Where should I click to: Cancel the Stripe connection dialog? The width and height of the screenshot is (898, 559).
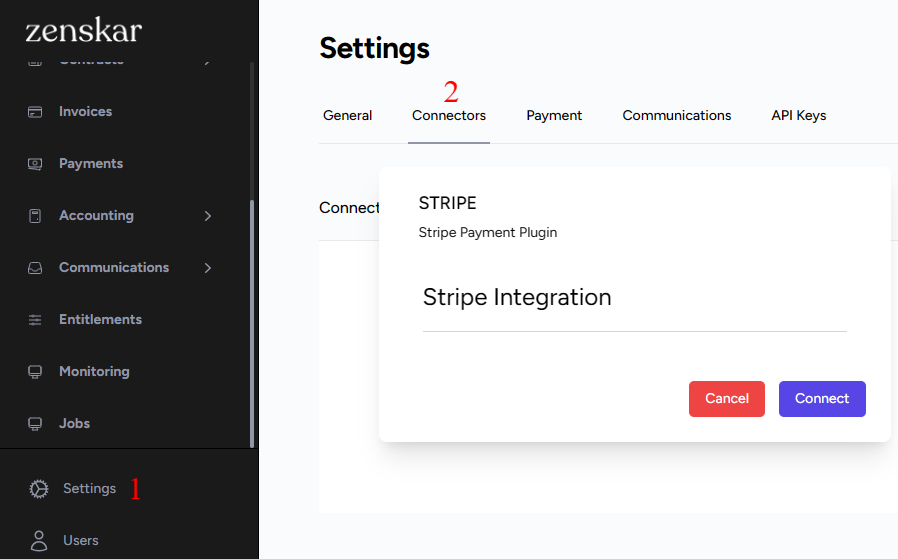(727, 399)
